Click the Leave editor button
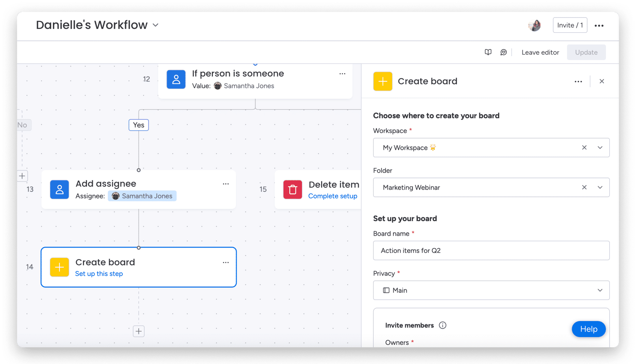The height and width of the screenshot is (364, 636). point(540,52)
